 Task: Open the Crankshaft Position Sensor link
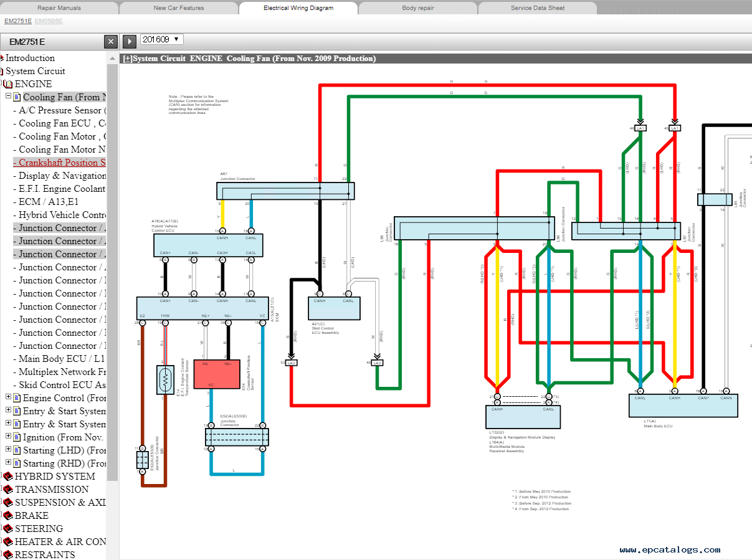60,163
